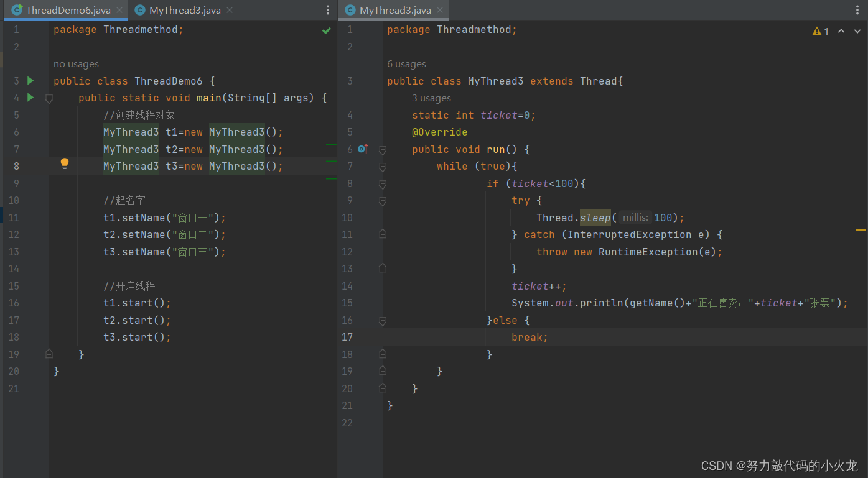
Task: Close the ThreadDemo6.java tab
Action: pyautogui.click(x=119, y=11)
